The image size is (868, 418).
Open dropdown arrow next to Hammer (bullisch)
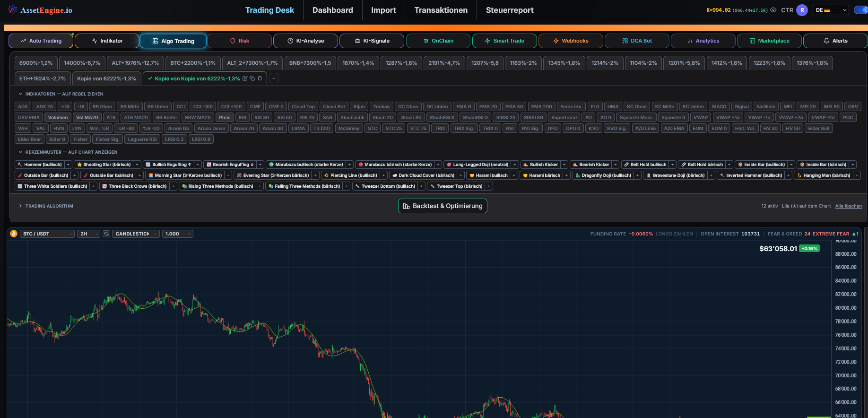coord(69,165)
